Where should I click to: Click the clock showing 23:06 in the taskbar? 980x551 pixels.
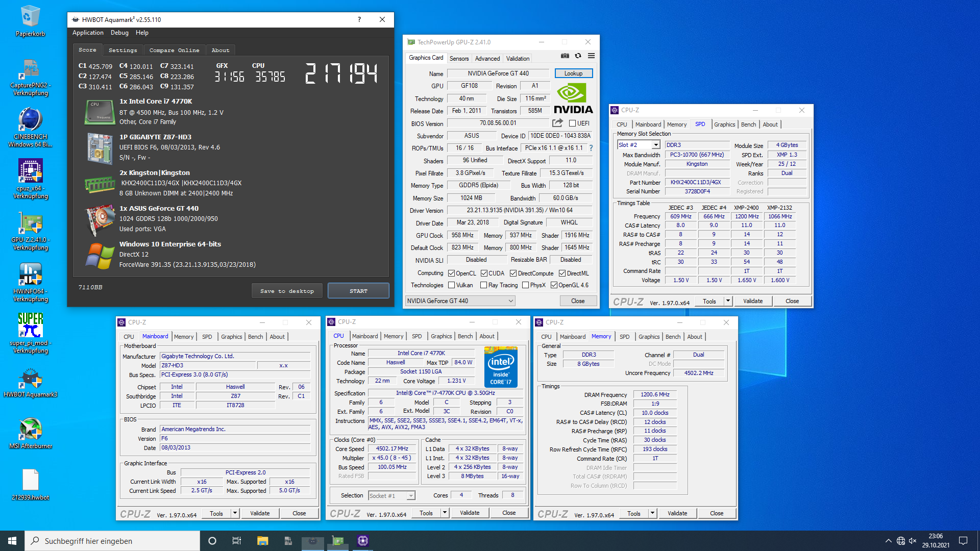tap(936, 541)
